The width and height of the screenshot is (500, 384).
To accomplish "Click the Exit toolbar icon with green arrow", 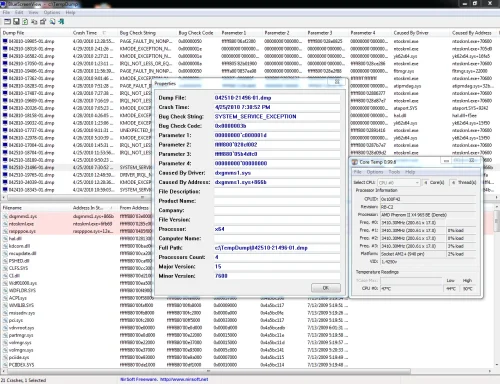I will 61,22.
